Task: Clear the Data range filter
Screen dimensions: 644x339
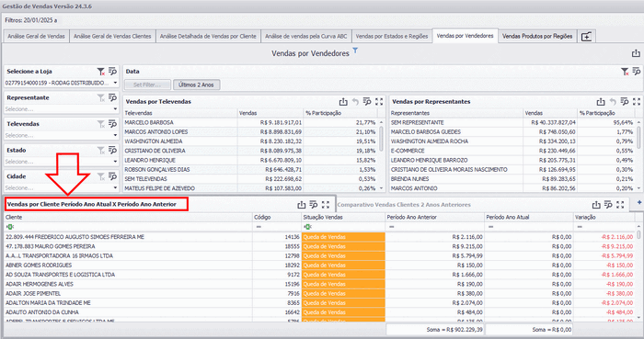Action: pos(625,72)
